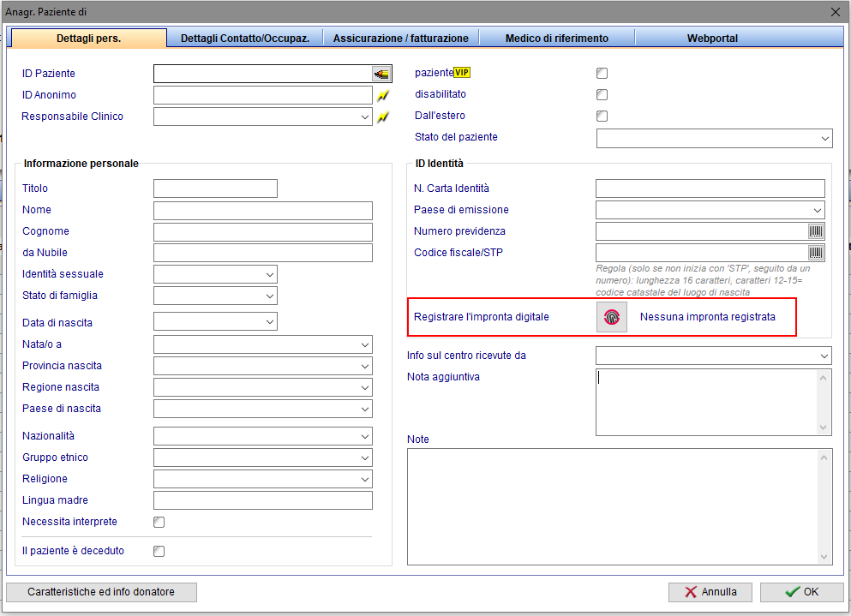Viewport: 851px width, 616px height.
Task: Expand Info sul centro ricevute da dropdown
Action: click(x=824, y=356)
